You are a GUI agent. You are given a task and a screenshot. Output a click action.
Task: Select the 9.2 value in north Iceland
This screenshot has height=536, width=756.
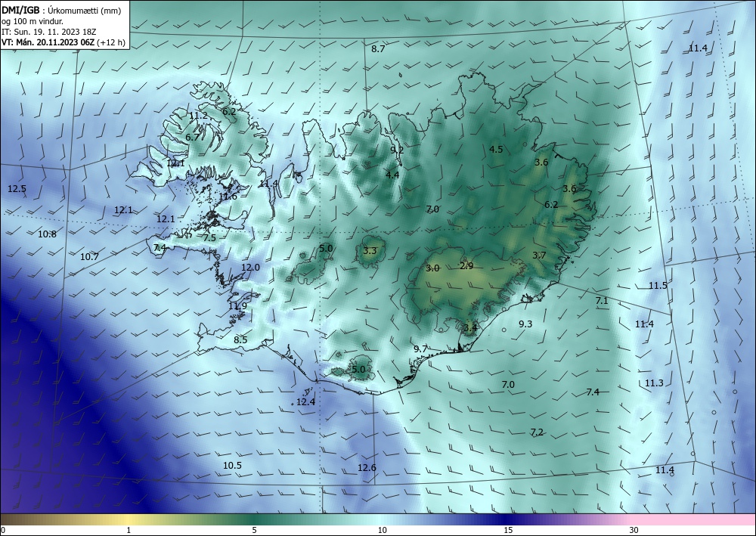(397, 150)
